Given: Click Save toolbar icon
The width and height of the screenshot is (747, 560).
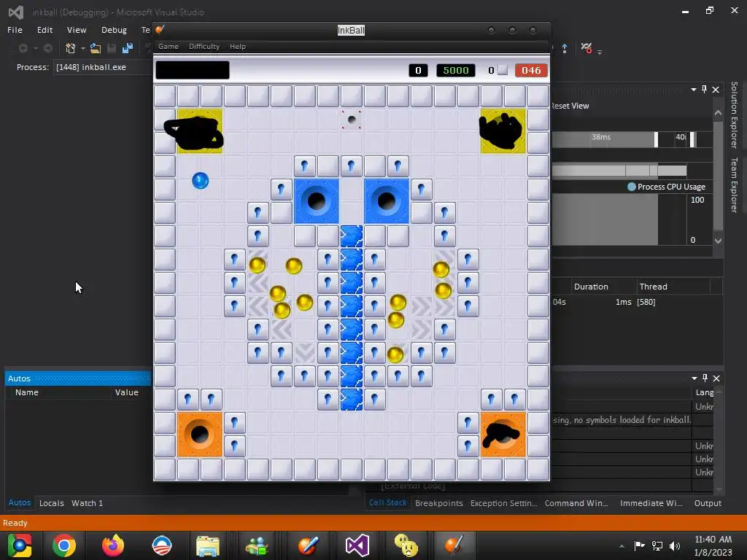Looking at the screenshot, I should pyautogui.click(x=112, y=48).
